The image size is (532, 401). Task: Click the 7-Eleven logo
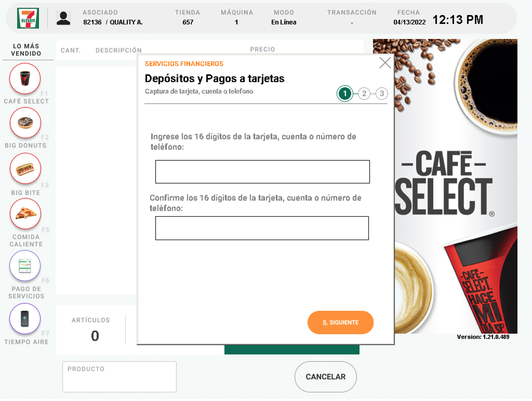click(x=28, y=18)
